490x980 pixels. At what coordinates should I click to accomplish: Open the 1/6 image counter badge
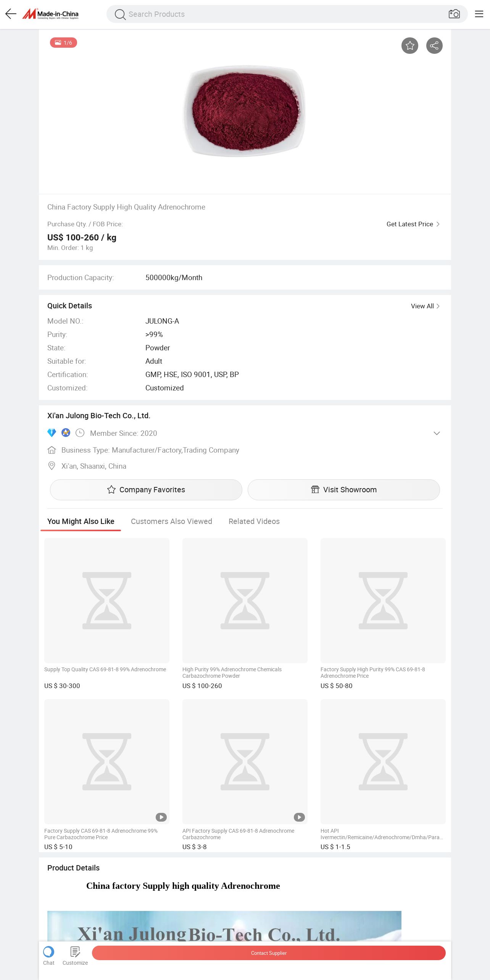[x=63, y=43]
